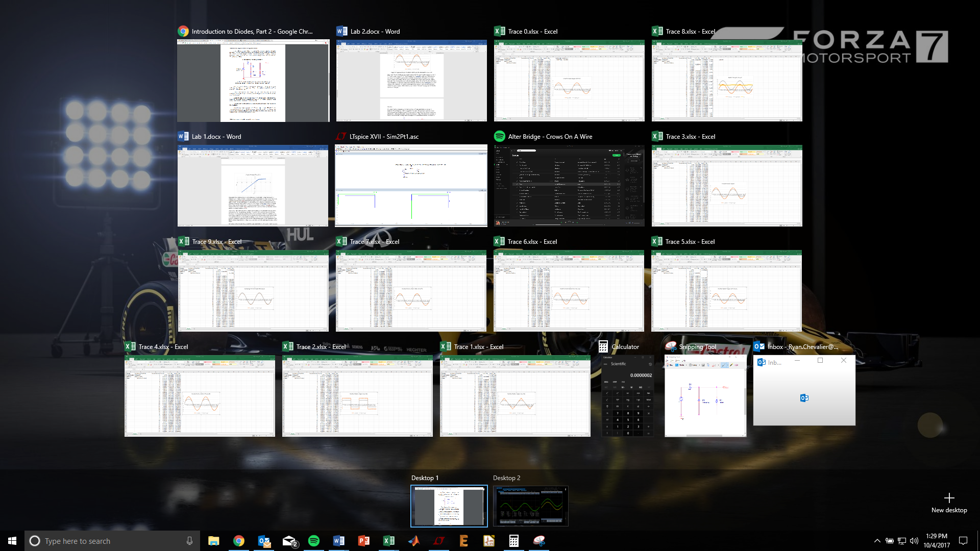This screenshot has height=551, width=980.
Task: Click the Outlook icon beside Inbox title
Action: pyautogui.click(x=759, y=346)
